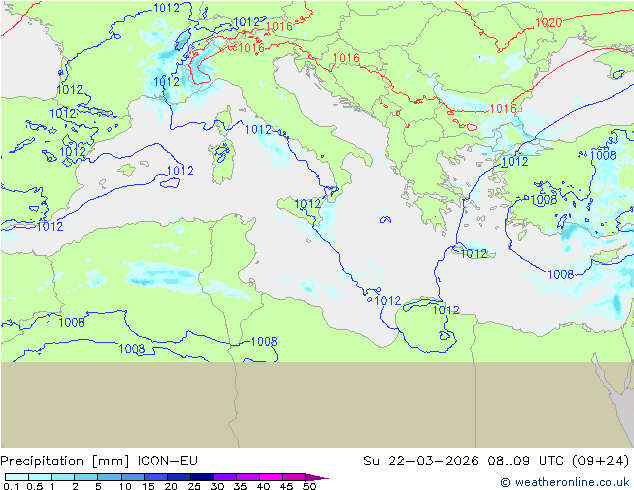Click the 45–50 mm legend color swatch
The width and height of the screenshot is (634, 490).
point(294,477)
